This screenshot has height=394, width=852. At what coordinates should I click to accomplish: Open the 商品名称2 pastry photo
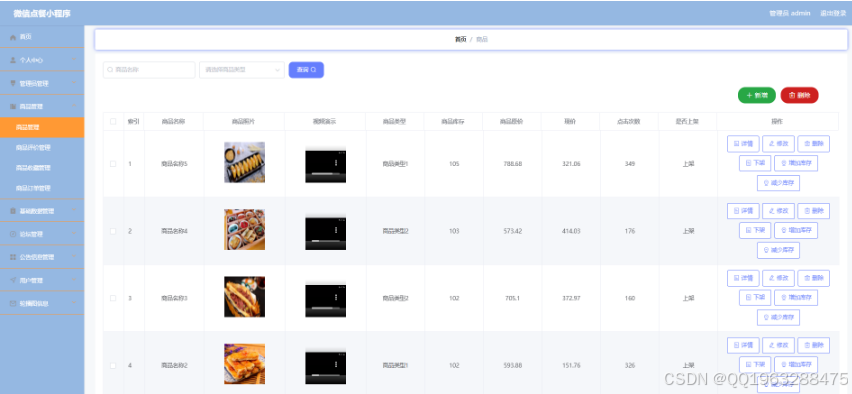click(x=245, y=364)
